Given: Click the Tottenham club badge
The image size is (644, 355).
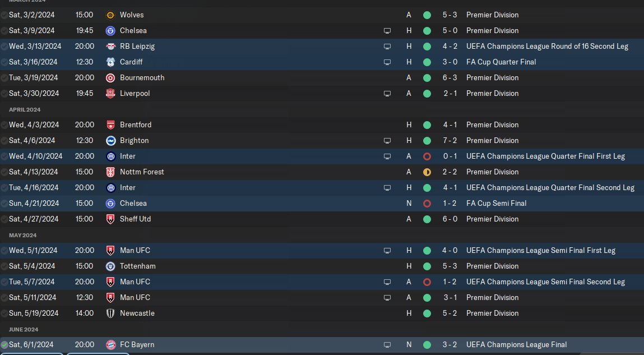Looking at the screenshot, I should point(110,266).
